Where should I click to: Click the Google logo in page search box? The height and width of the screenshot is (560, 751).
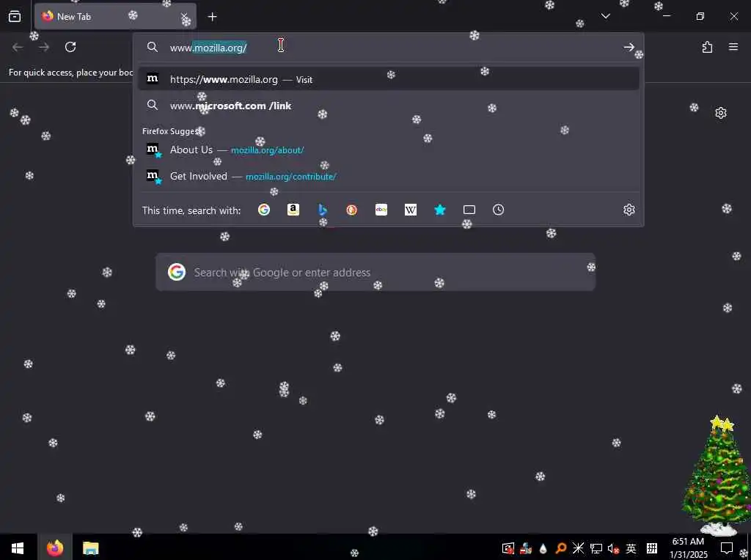177,272
